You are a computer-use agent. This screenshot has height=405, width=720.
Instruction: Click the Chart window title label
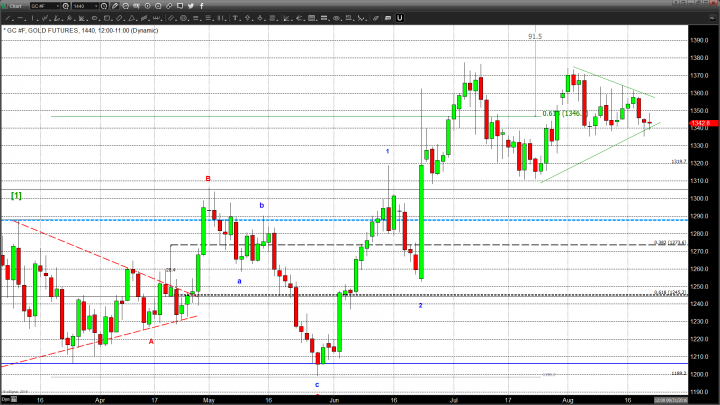point(16,6)
